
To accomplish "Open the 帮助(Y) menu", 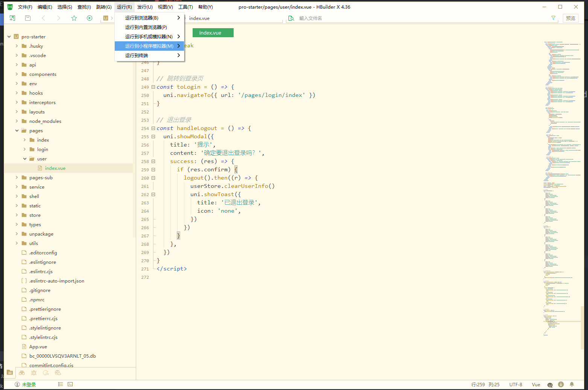I will (205, 7).
